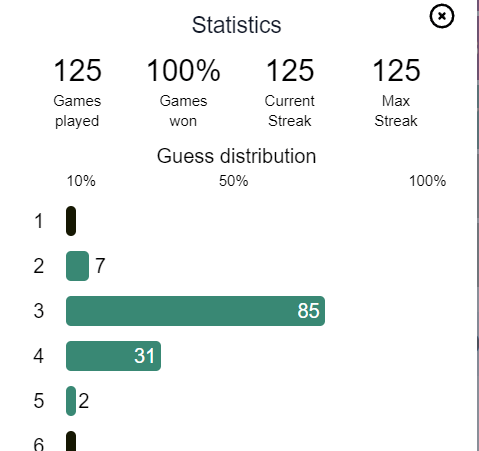Click the small bar for guess 5
This screenshot has height=451, width=479.
pyautogui.click(x=71, y=401)
